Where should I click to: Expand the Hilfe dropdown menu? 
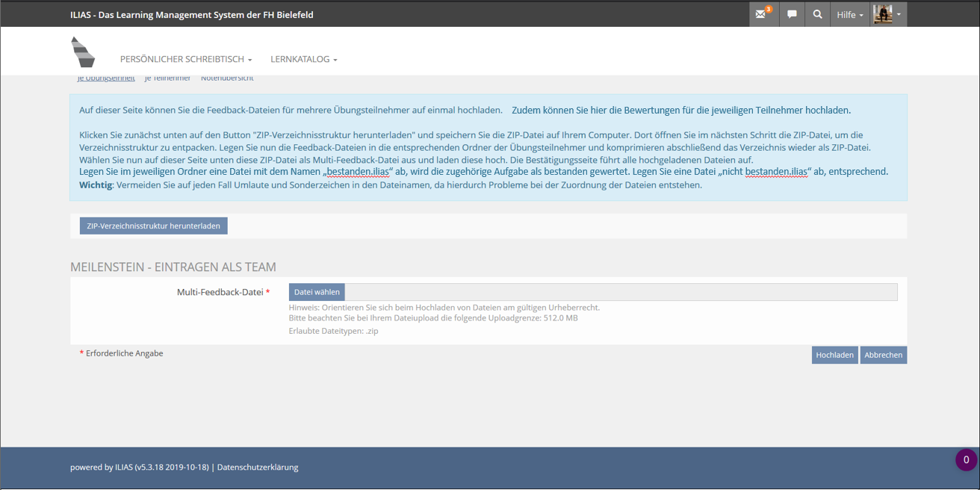[x=850, y=15]
